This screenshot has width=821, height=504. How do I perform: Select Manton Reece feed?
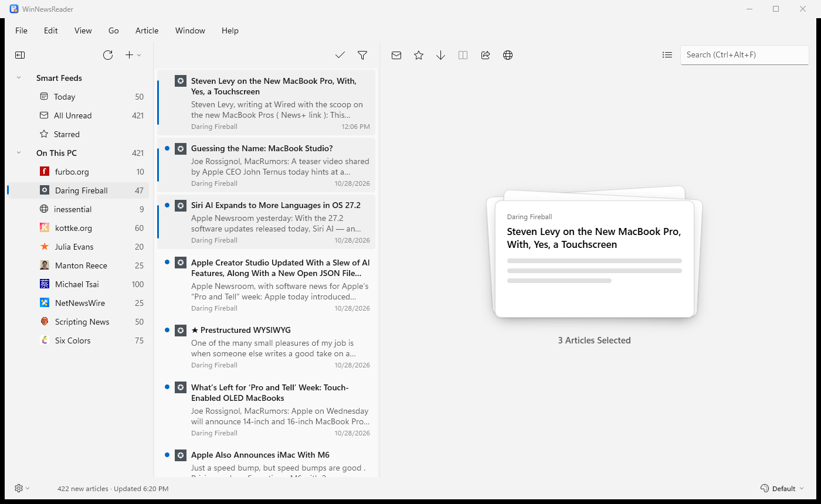point(78,265)
